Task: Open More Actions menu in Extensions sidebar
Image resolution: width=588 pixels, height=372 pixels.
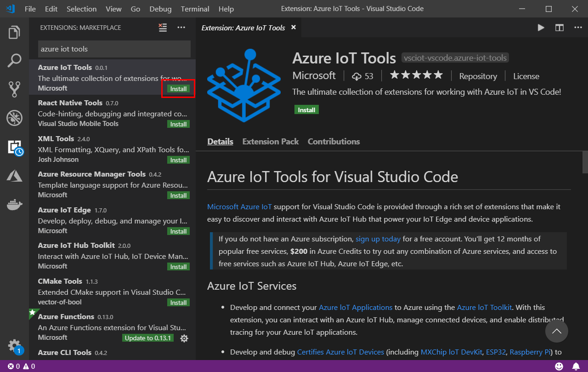Action: click(x=181, y=28)
